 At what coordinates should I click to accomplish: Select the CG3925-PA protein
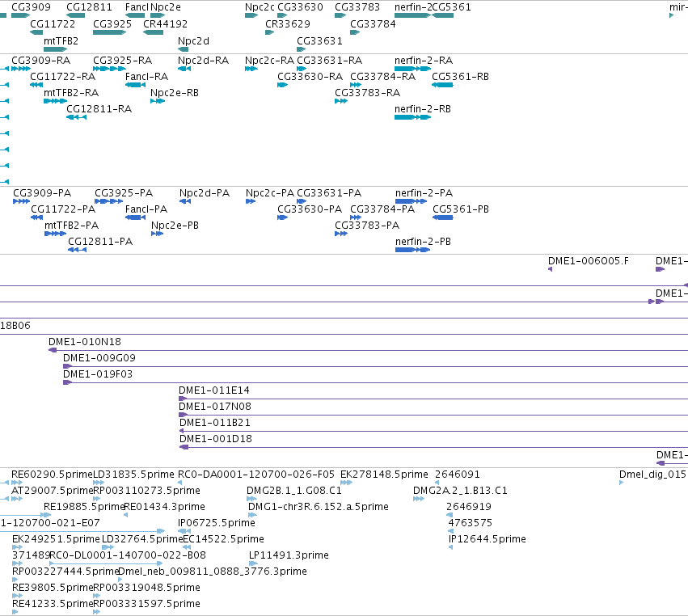click(x=109, y=201)
